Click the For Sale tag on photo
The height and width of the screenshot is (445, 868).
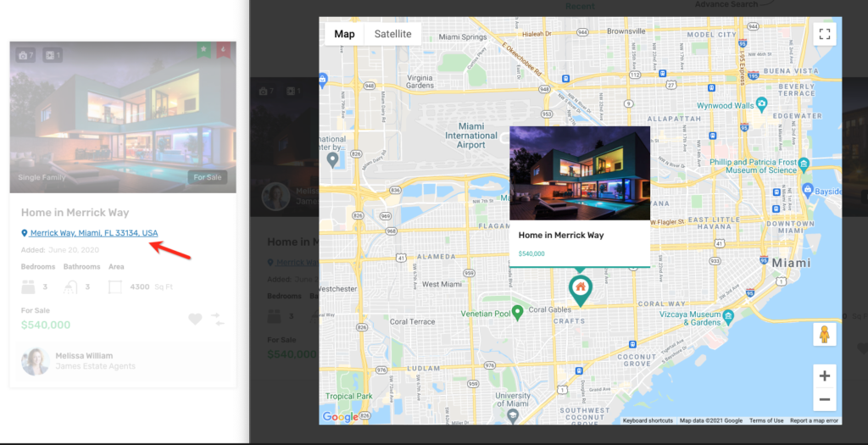coord(208,177)
